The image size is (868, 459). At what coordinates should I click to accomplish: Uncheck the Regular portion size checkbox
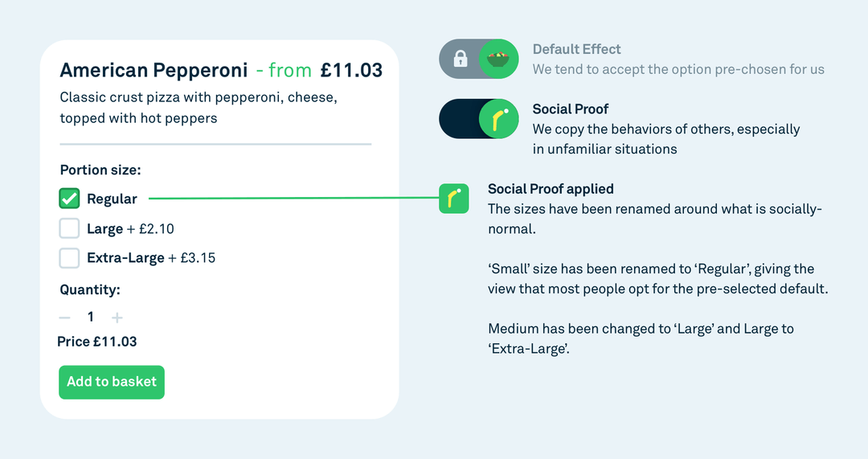click(x=70, y=199)
